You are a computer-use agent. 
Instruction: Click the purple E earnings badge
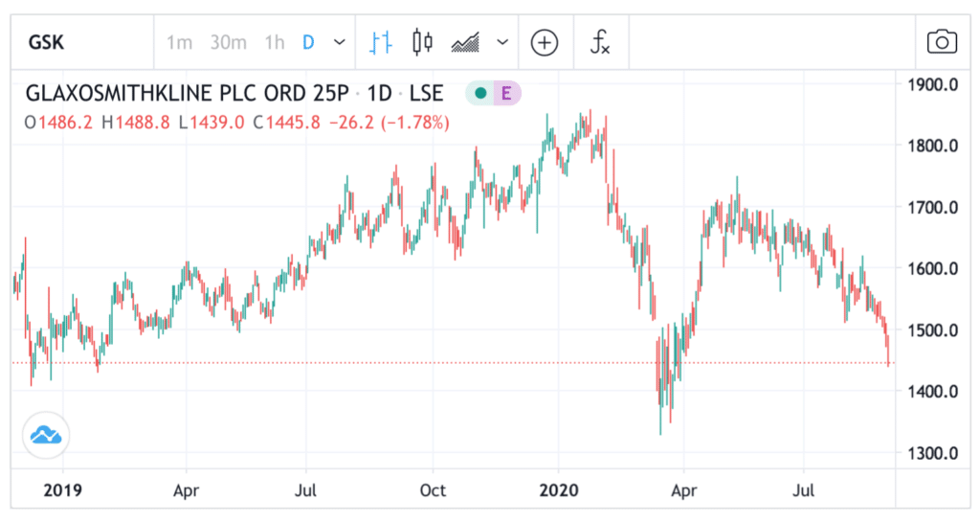pos(506,93)
